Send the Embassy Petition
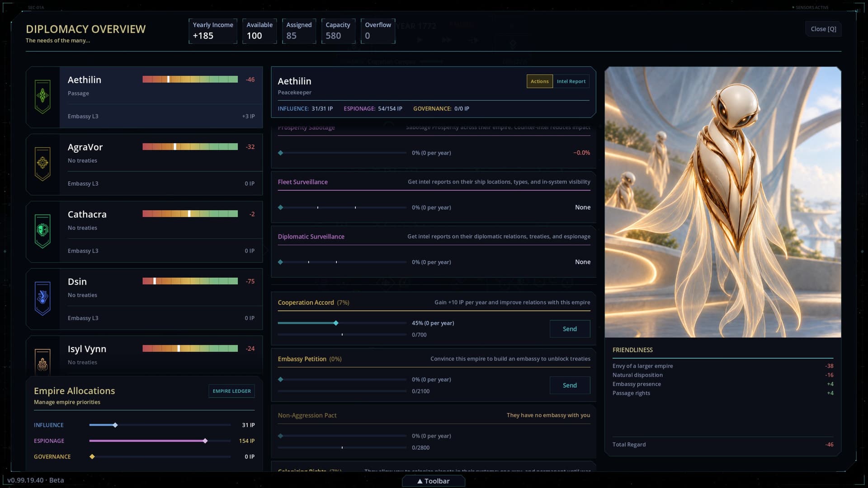This screenshot has width=868, height=488. pos(570,385)
